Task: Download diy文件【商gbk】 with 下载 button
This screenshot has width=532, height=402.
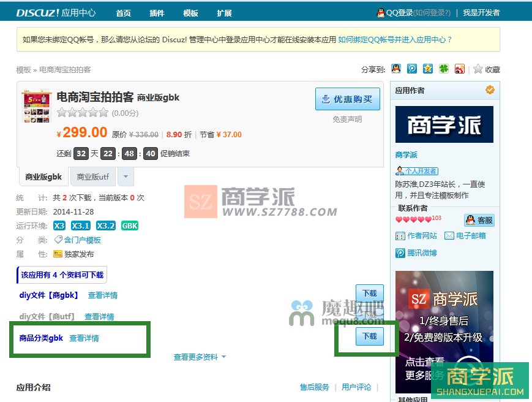Action: click(x=370, y=294)
